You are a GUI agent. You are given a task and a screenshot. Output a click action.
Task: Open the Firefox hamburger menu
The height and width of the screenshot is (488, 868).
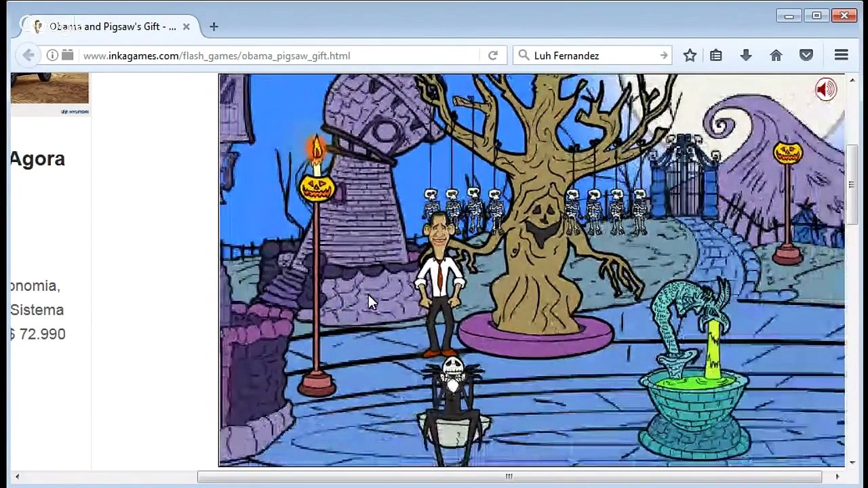[842, 56]
